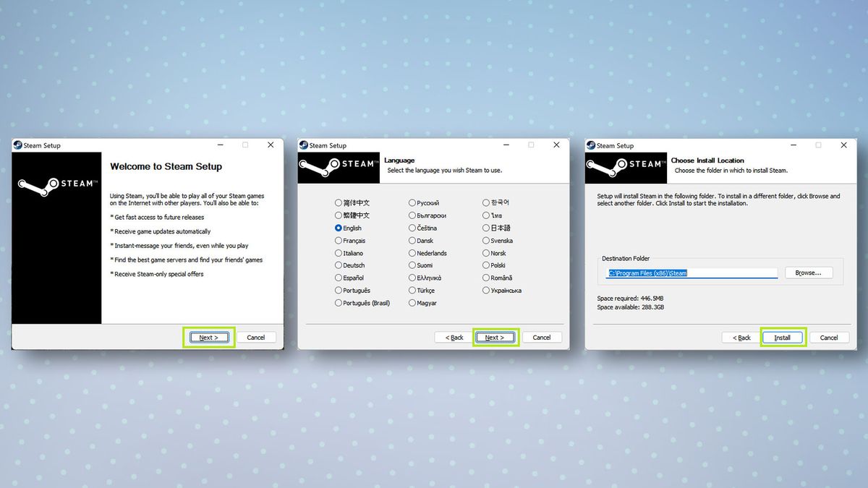Click the Steam icon in the Welcome window title bar
Screen dimensions: 868x488
point(17,145)
